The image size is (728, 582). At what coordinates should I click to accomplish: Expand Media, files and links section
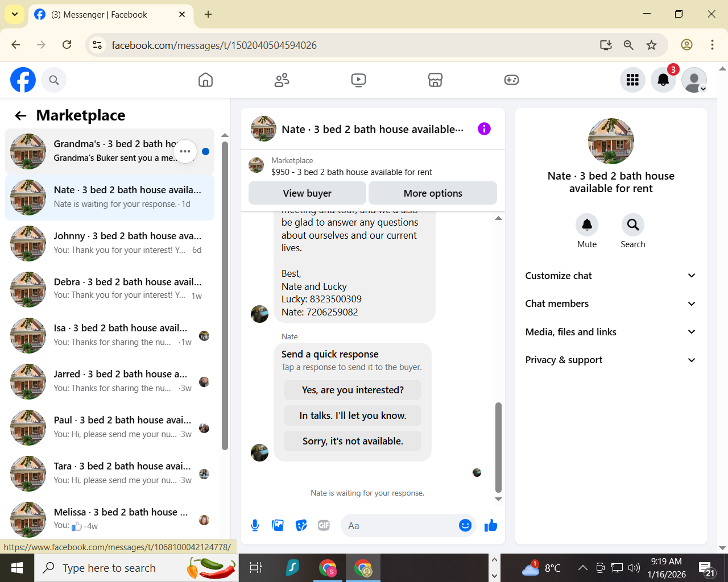pyautogui.click(x=611, y=332)
